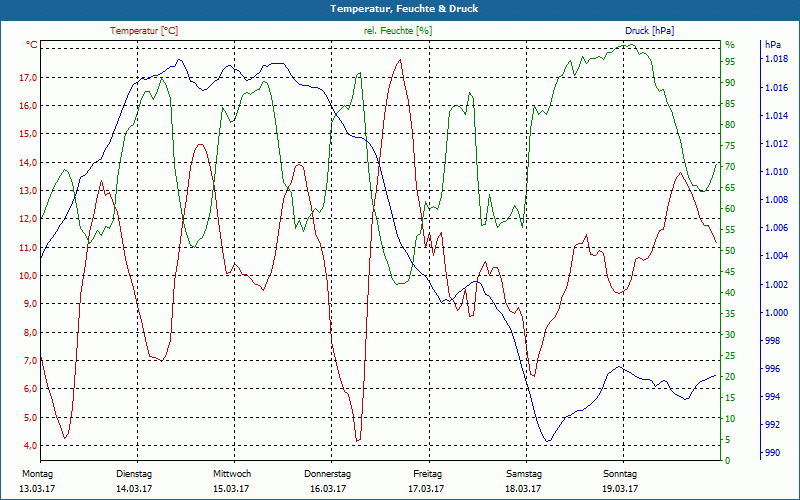The height and width of the screenshot is (500, 800).
Task: Click the "17,0" temperature axis value
Action: [29, 78]
